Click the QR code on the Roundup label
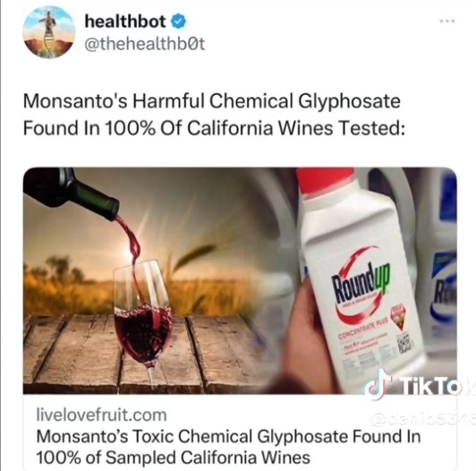 pos(405,345)
